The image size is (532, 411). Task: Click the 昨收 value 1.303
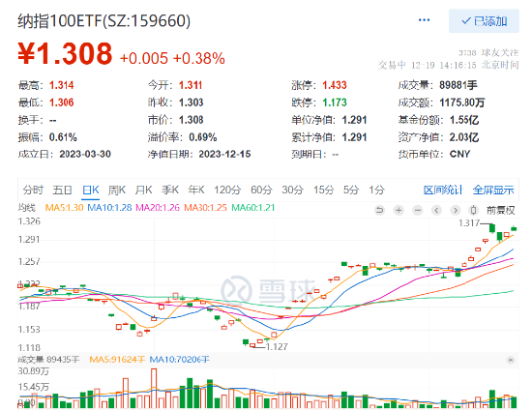[x=191, y=103]
